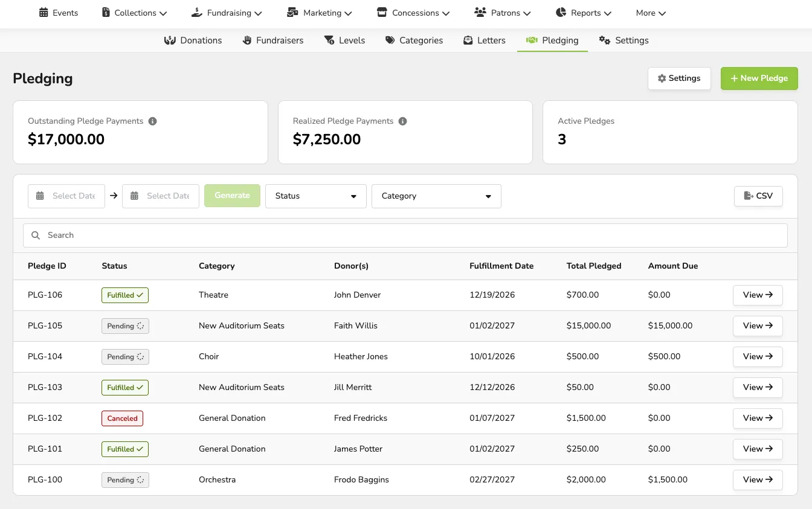Open Settings button next to New Pledge

pyautogui.click(x=679, y=78)
